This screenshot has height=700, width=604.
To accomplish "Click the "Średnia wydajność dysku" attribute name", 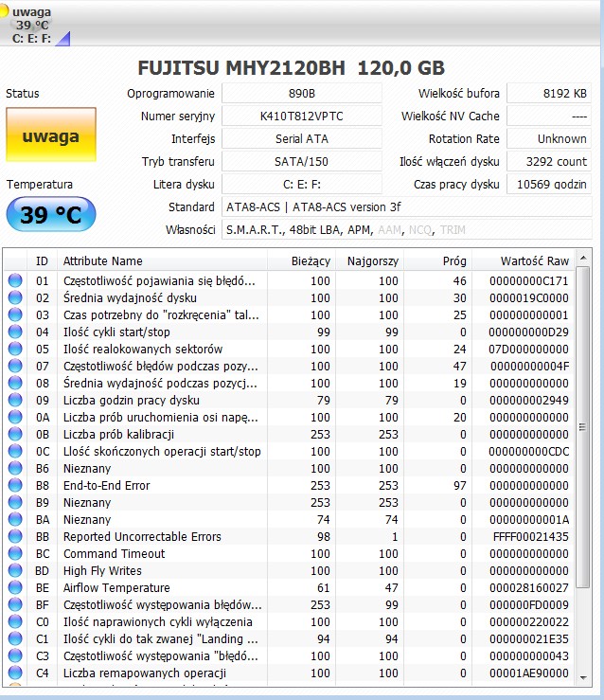I will (130, 297).
